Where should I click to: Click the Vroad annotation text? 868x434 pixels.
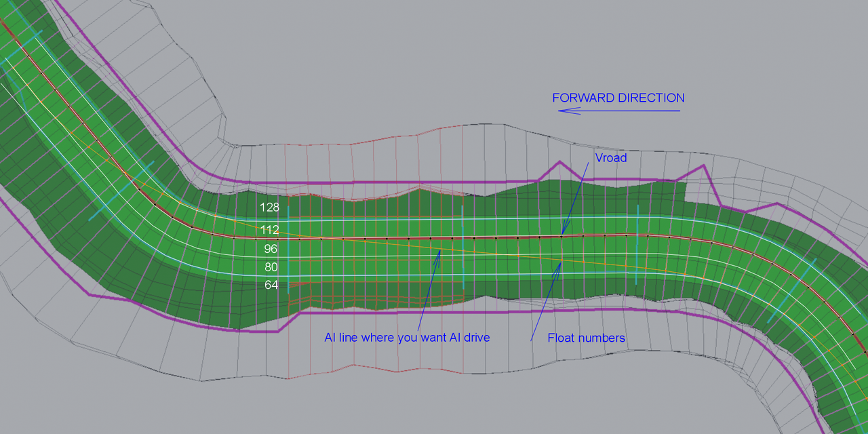(610, 157)
